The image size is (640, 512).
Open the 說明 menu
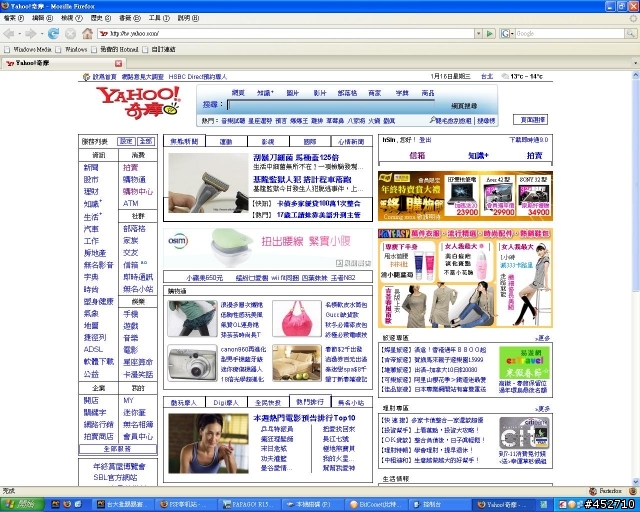point(188,18)
